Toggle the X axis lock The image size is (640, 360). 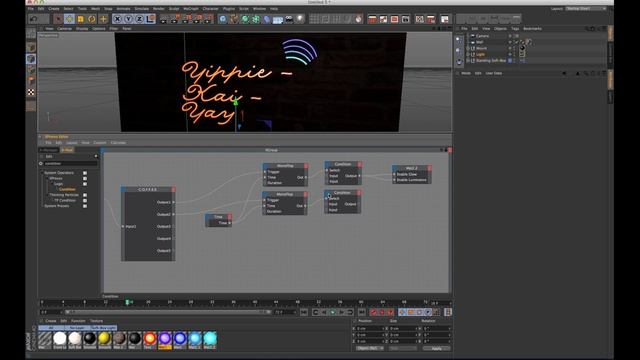click(x=117, y=19)
